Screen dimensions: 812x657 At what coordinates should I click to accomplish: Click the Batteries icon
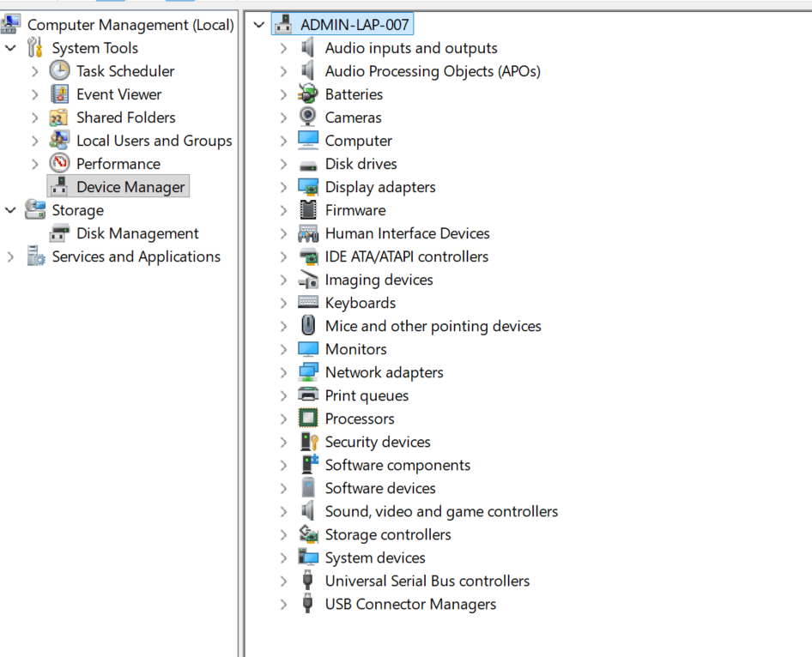[x=308, y=93]
